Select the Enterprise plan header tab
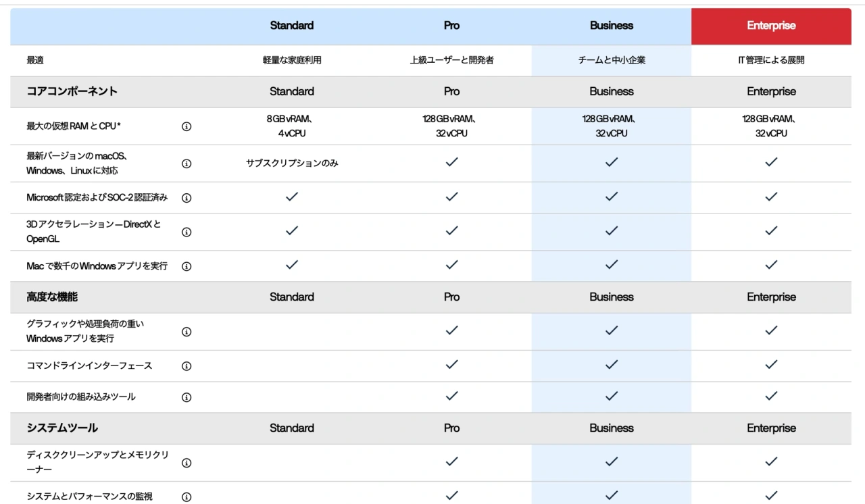The image size is (865, 504). click(x=771, y=26)
